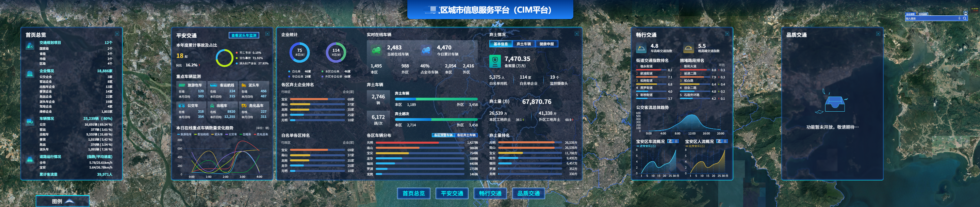
Task: Expand the 图例 legend panel
Action: click(x=63, y=201)
